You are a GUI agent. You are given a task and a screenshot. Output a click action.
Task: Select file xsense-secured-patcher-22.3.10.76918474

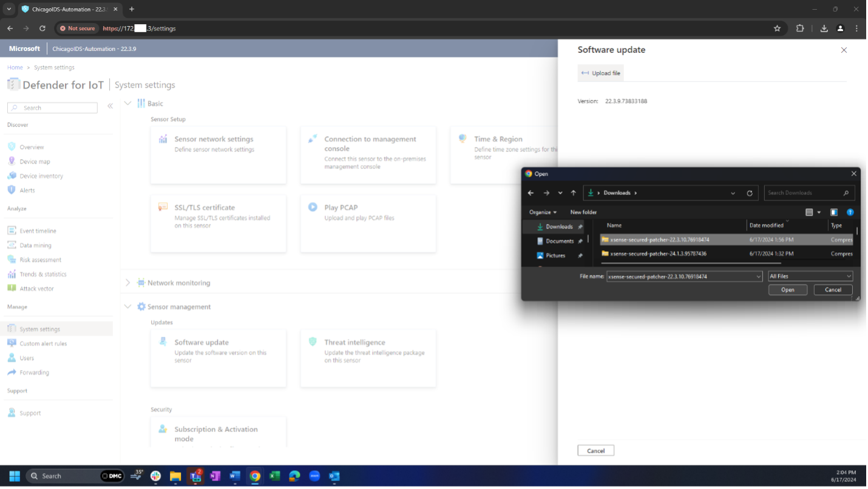coord(727,240)
